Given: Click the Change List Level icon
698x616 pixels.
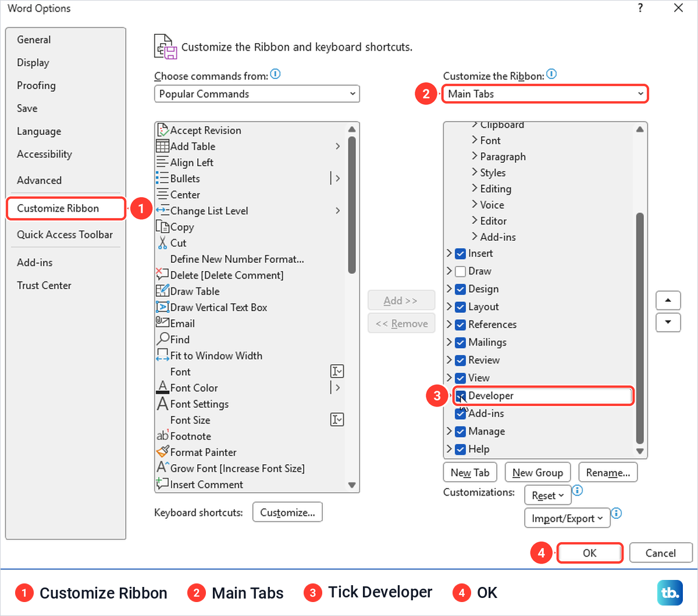Looking at the screenshot, I should pyautogui.click(x=163, y=211).
